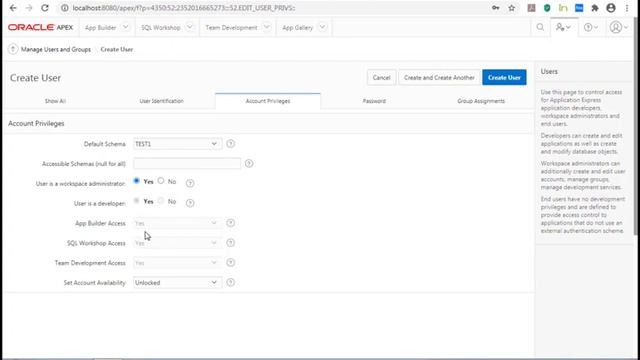640x360 pixels.
Task: Show help for User is a developer
Action: pyautogui.click(x=190, y=203)
